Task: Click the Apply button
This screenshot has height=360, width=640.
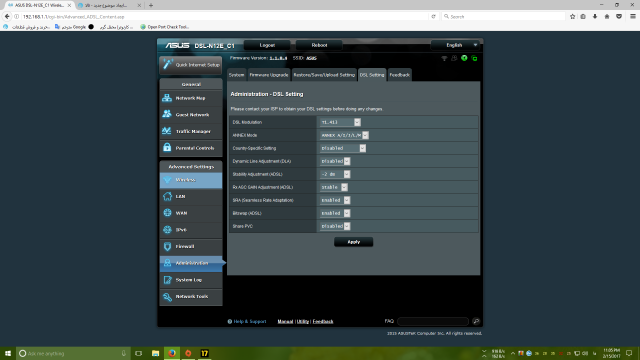Action: pyautogui.click(x=353, y=242)
